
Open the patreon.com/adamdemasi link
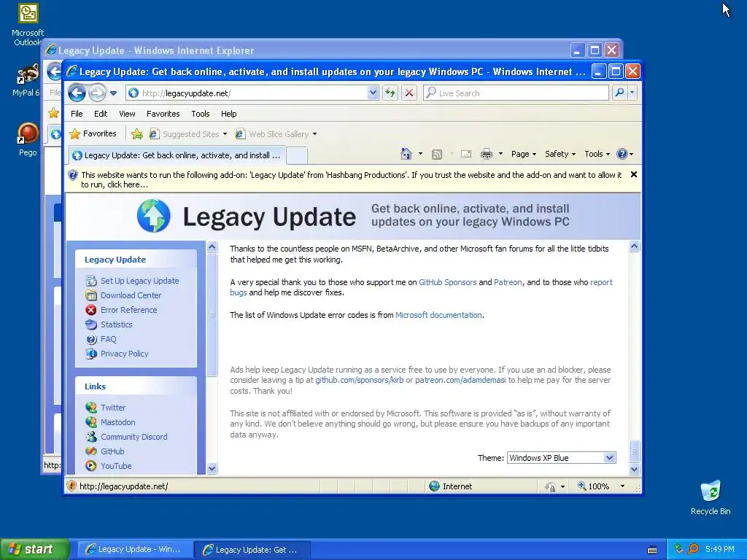(460, 380)
